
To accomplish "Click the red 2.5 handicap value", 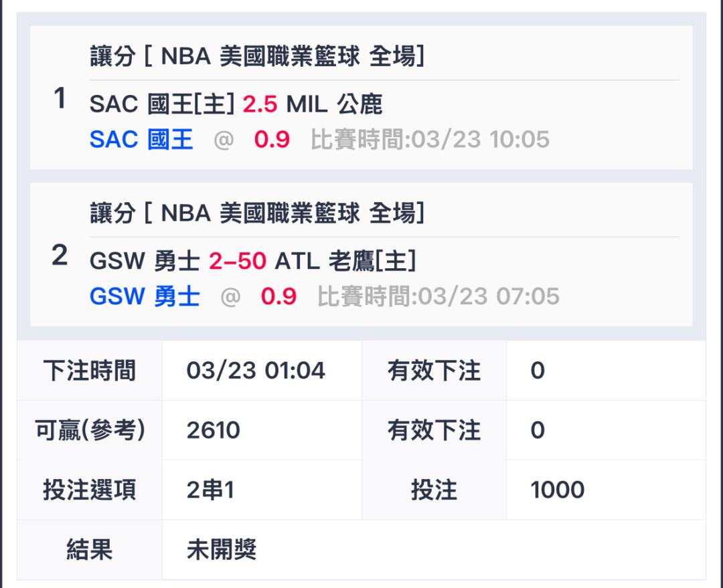I will click(x=260, y=104).
